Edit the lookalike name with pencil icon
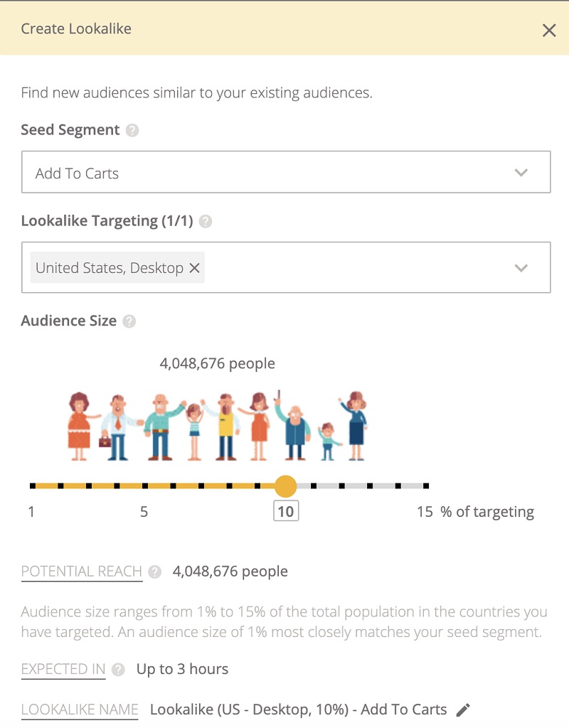The width and height of the screenshot is (569, 728). tap(463, 710)
